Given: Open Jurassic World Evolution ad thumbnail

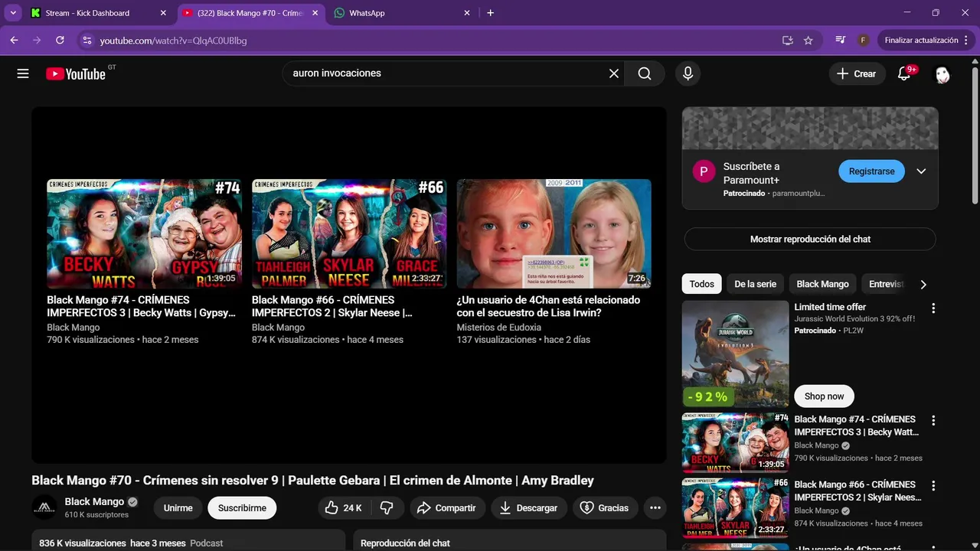Looking at the screenshot, I should 735,354.
